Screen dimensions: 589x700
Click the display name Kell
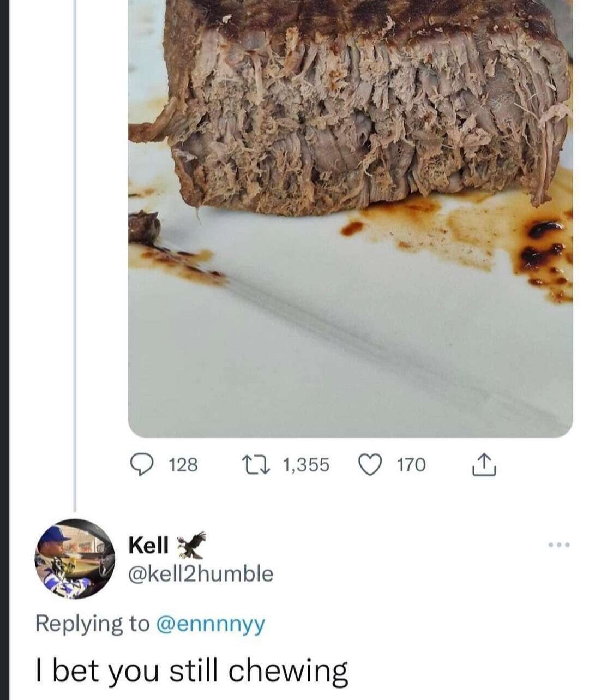148,545
